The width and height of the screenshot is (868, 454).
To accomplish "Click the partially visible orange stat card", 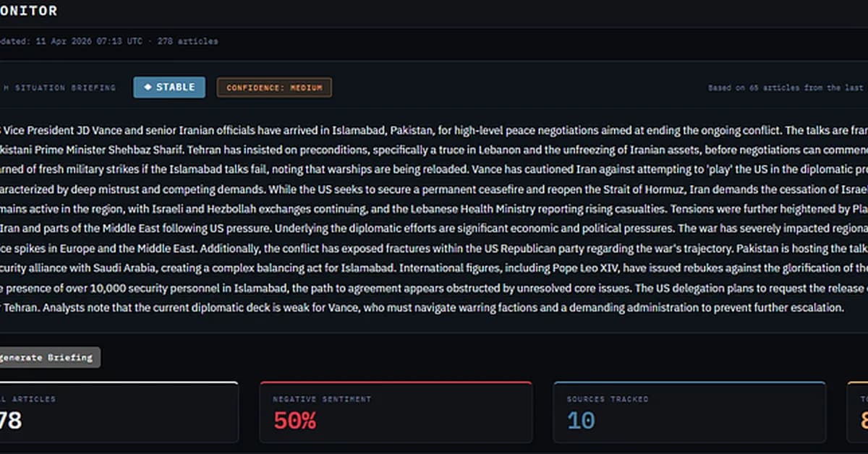I will [857, 412].
